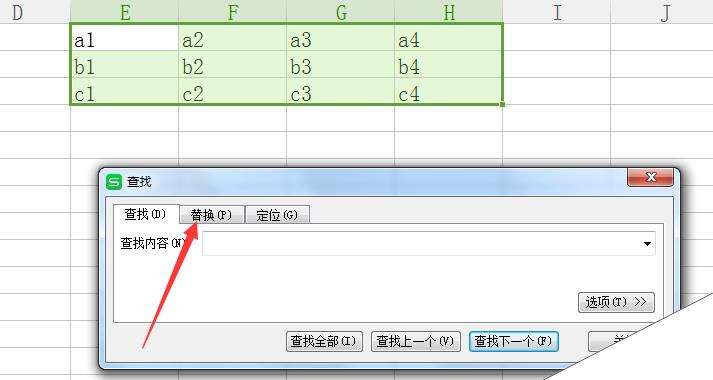Viewport: 713px width, 380px height.
Task: Select column E header
Action: click(125, 11)
